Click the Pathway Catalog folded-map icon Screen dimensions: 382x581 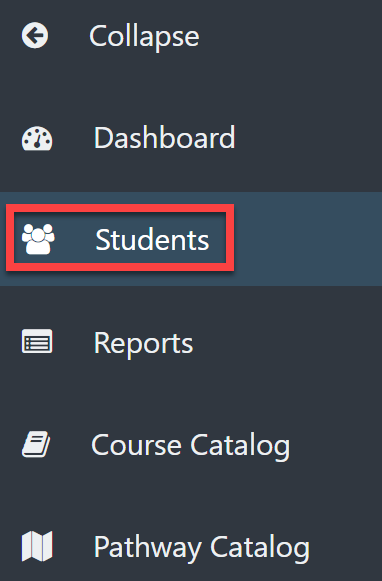(x=37, y=546)
